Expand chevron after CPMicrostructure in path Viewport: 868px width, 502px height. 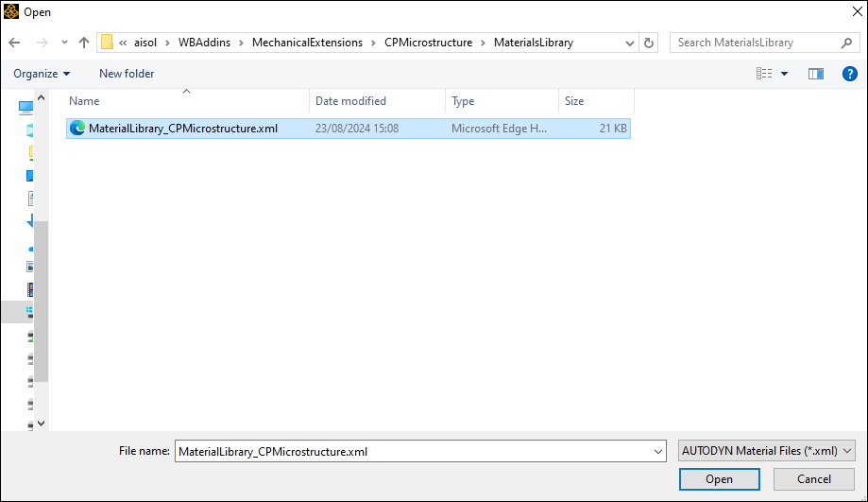coord(484,43)
